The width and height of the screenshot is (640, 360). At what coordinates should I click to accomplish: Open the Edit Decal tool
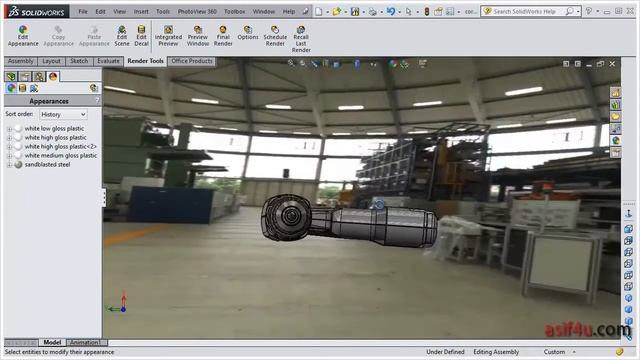click(x=141, y=36)
